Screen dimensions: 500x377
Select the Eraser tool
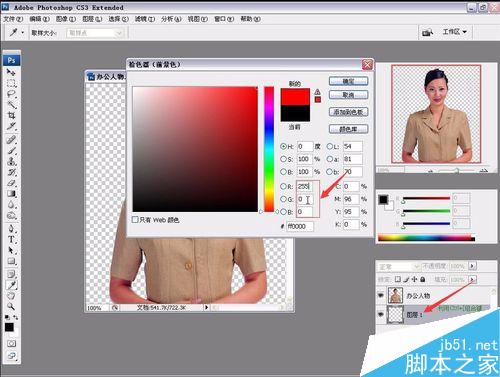coord(11,183)
